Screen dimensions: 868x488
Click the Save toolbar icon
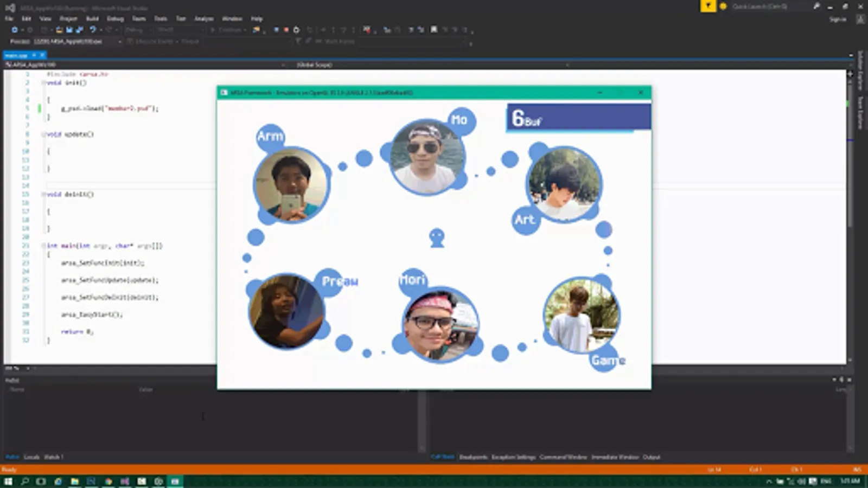tap(69, 30)
